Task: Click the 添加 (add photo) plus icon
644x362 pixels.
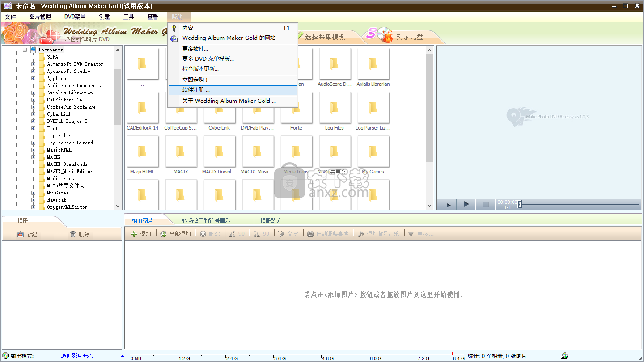Action: coord(134,234)
